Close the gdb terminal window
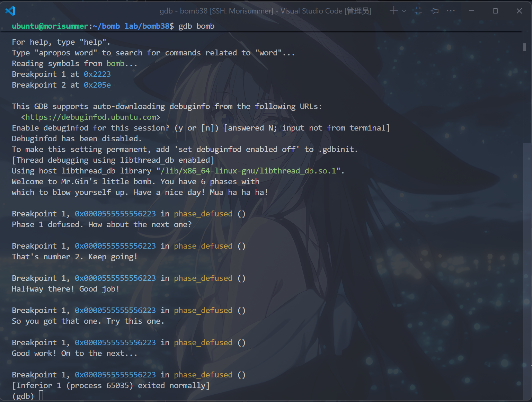This screenshot has width=532, height=402. [519, 11]
